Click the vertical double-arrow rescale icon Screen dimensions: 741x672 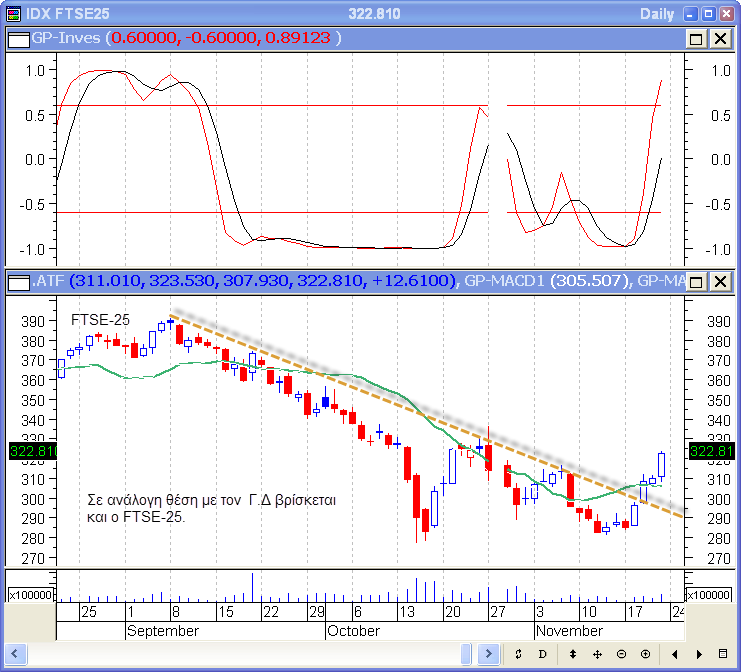point(573,654)
